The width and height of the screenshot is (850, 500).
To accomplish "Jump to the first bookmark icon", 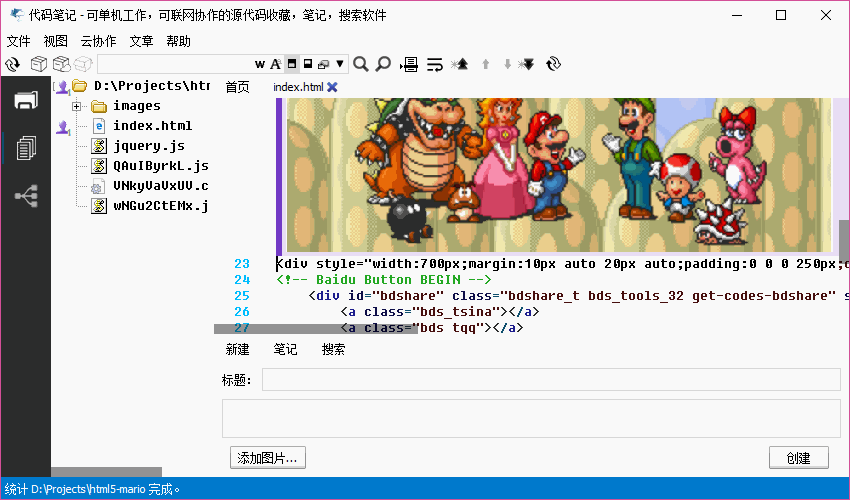I will 460,64.
